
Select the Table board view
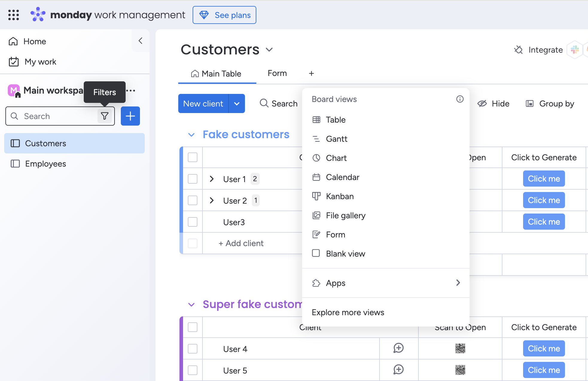336,120
